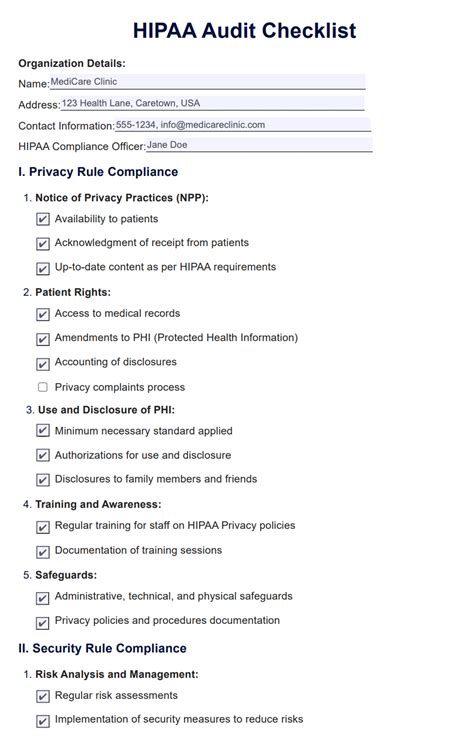Uncheck Acknowledgment of receipt from patients

[43, 244]
